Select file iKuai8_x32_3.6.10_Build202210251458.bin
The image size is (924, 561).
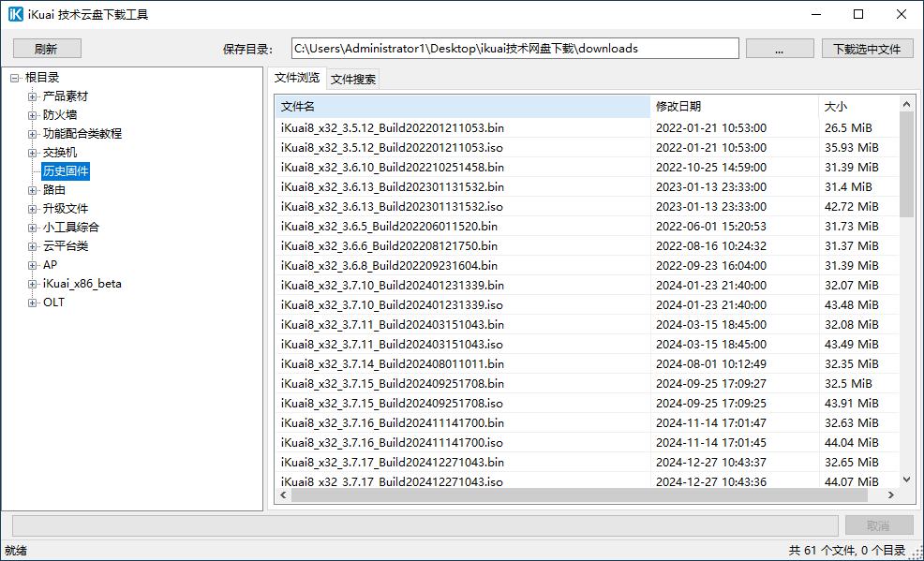tap(393, 168)
